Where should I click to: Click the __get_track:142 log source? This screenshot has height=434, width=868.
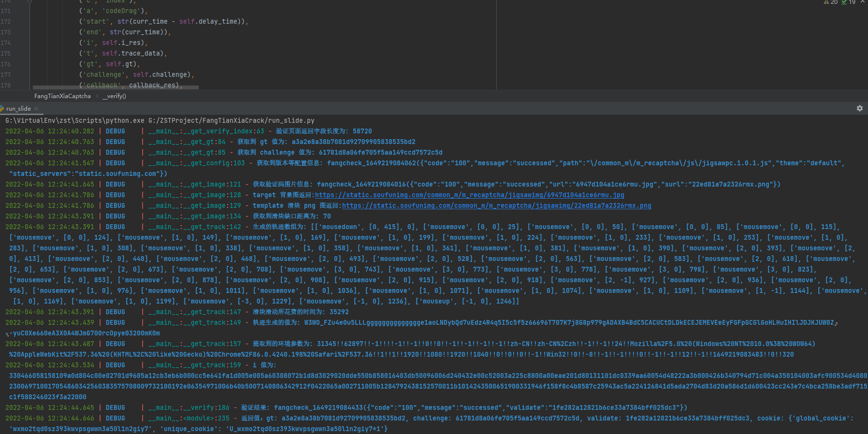click(x=195, y=227)
